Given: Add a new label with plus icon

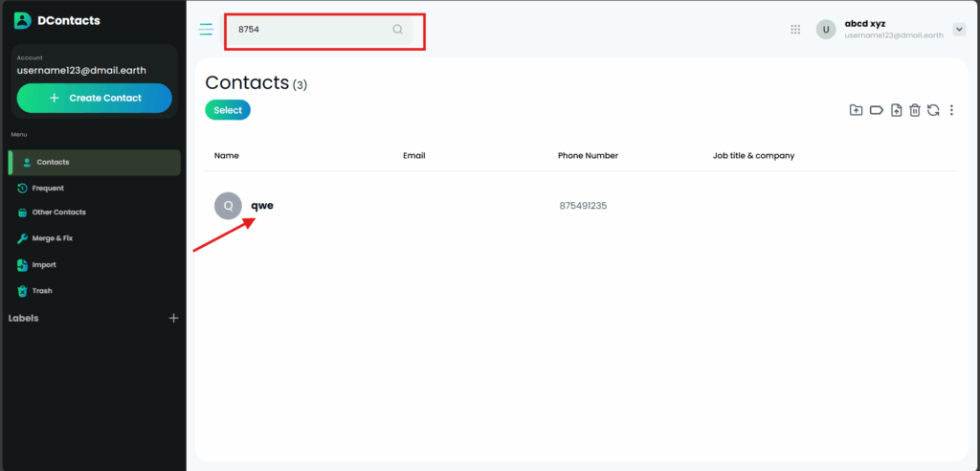Looking at the screenshot, I should click(173, 318).
